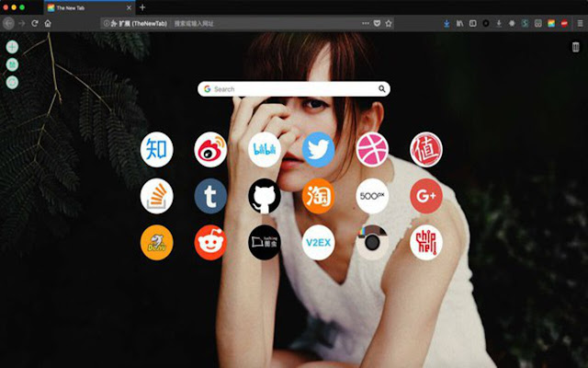The height and width of the screenshot is (368, 588).
Task: Click the site info icon in address bar
Action: click(107, 23)
